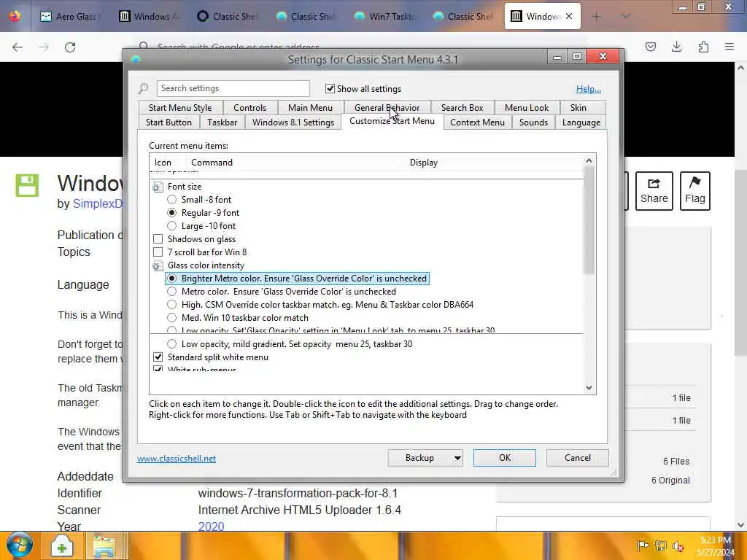This screenshot has width=747, height=560.
Task: Open Firefox downloads panel
Action: click(x=676, y=47)
